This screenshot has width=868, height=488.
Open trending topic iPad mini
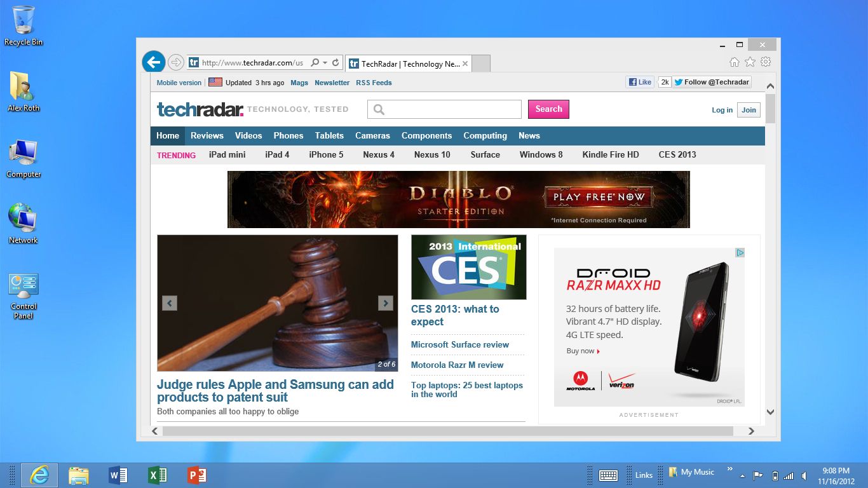(227, 154)
